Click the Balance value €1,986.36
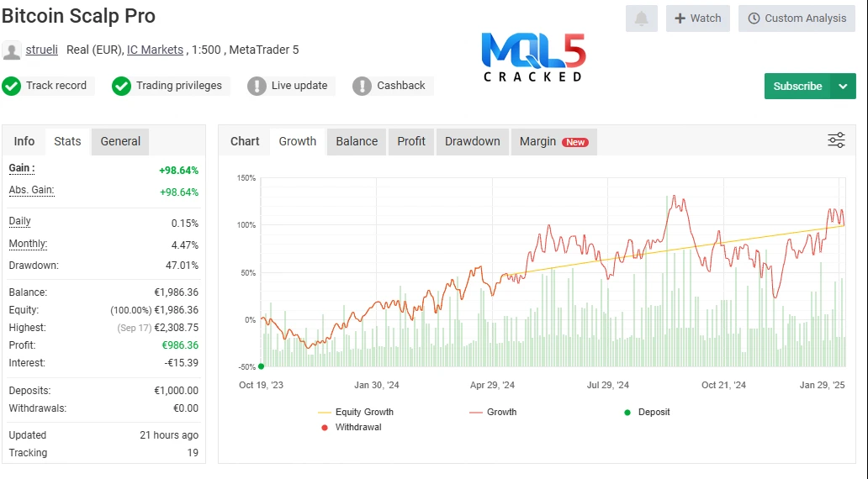Screen dimensions: 868x479 (x=176, y=292)
